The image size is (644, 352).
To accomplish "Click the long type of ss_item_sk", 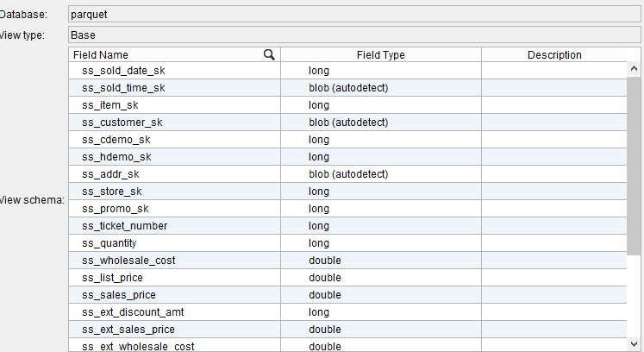I will [x=319, y=105].
